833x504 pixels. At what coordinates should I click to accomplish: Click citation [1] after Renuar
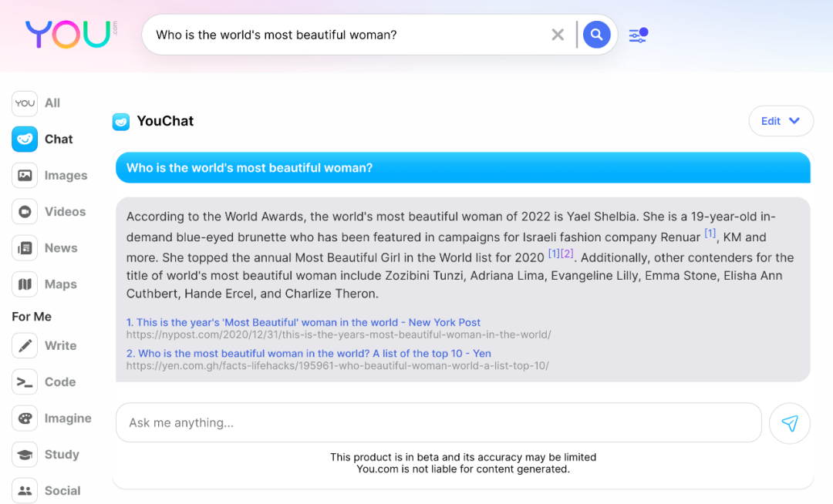(x=710, y=234)
